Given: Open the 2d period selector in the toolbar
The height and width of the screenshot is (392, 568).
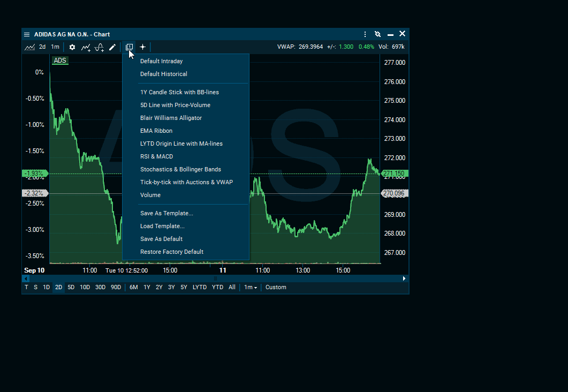Looking at the screenshot, I should (x=42, y=47).
